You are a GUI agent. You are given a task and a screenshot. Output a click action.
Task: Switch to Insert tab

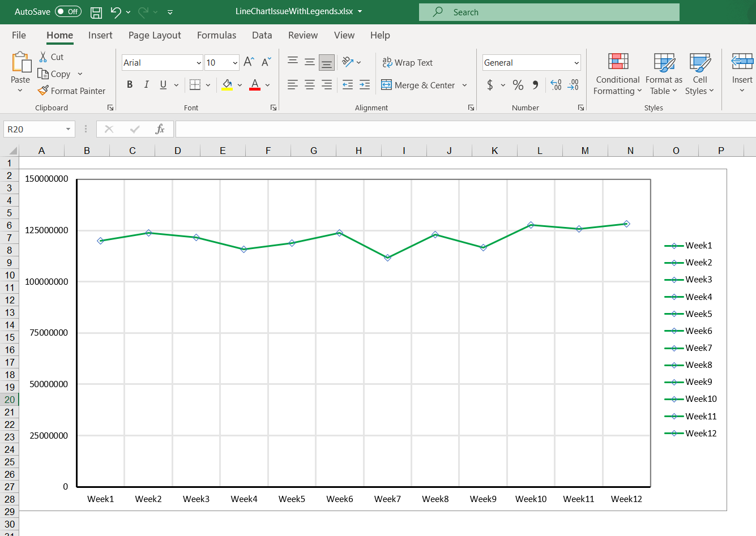click(100, 35)
